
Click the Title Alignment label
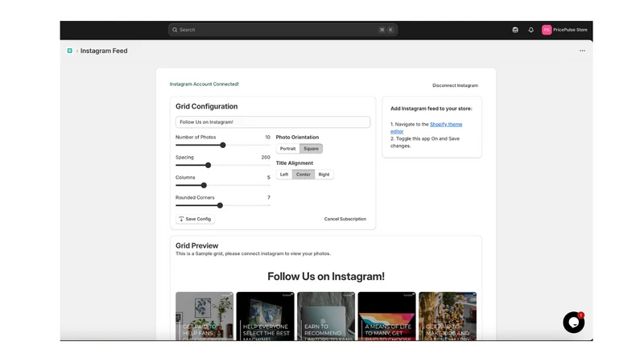(x=295, y=163)
